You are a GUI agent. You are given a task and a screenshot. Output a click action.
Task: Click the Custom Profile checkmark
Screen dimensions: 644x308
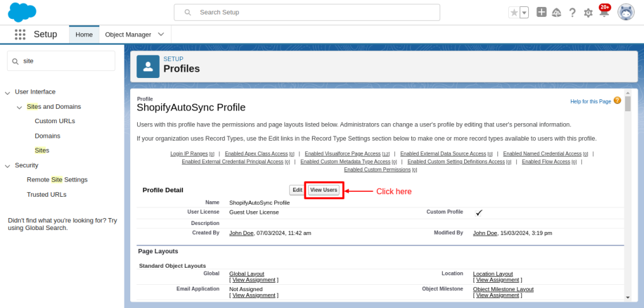(x=479, y=212)
